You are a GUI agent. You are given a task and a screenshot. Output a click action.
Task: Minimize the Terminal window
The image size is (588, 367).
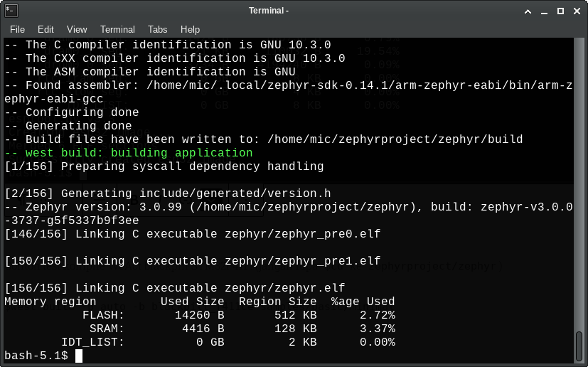[x=544, y=11]
